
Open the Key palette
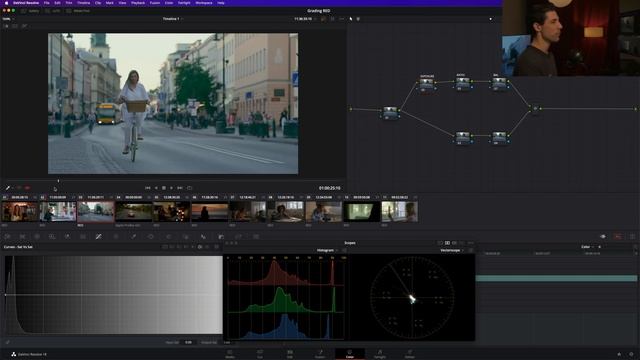pyautogui.click(x=221, y=236)
